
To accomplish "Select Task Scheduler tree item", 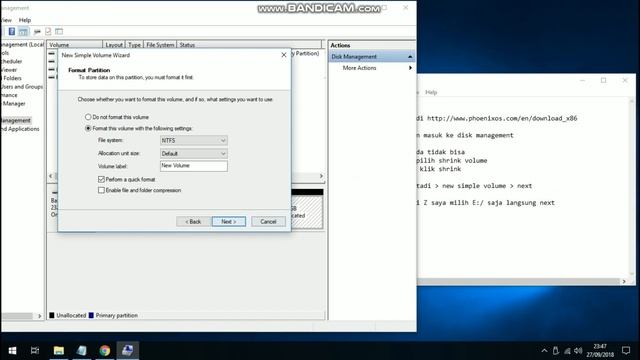I will point(11,62).
